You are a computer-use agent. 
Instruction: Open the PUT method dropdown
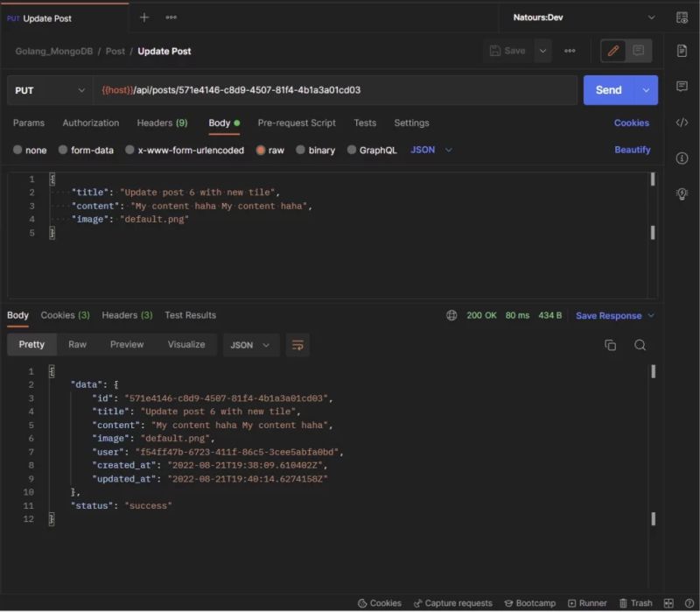pyautogui.click(x=50, y=91)
